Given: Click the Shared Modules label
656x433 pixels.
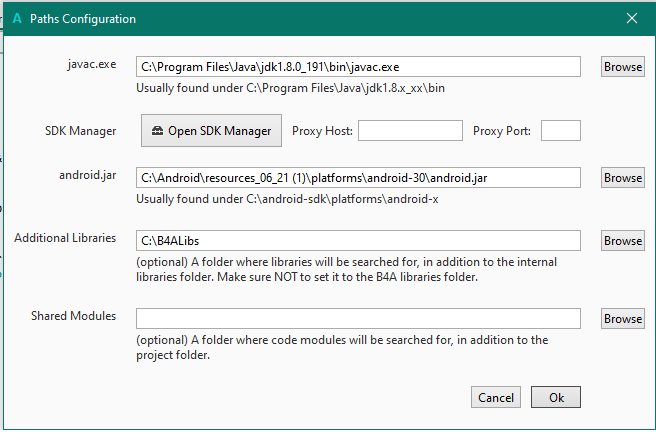Looking at the screenshot, I should tap(73, 316).
